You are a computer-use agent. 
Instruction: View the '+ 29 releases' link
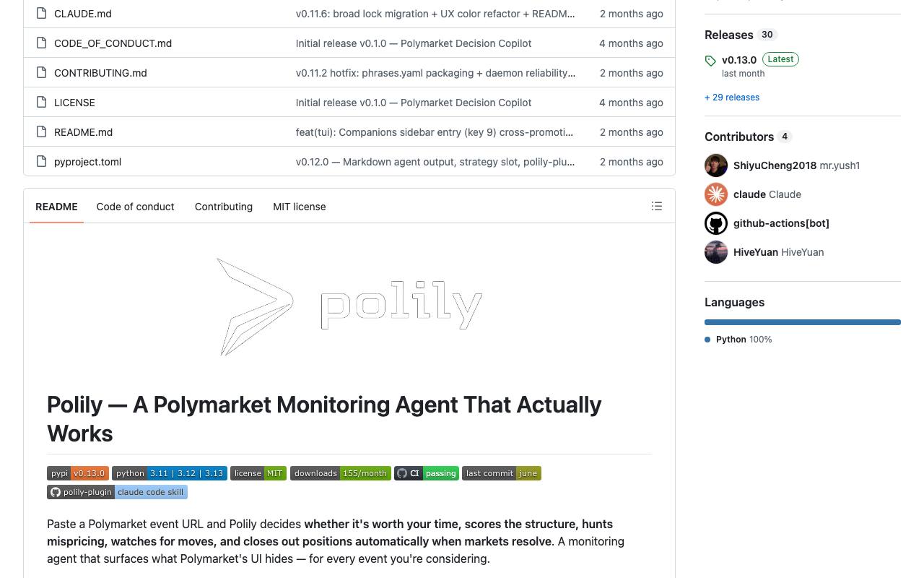[x=732, y=98]
